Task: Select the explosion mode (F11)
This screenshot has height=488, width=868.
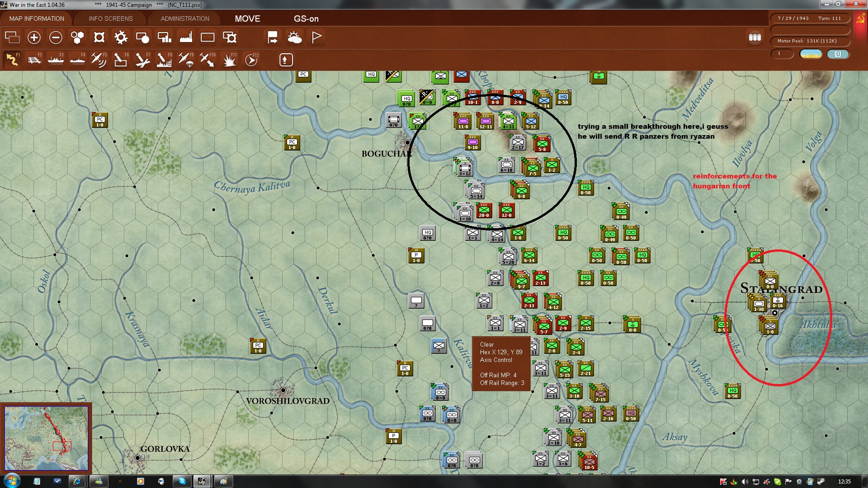Action: tap(229, 60)
